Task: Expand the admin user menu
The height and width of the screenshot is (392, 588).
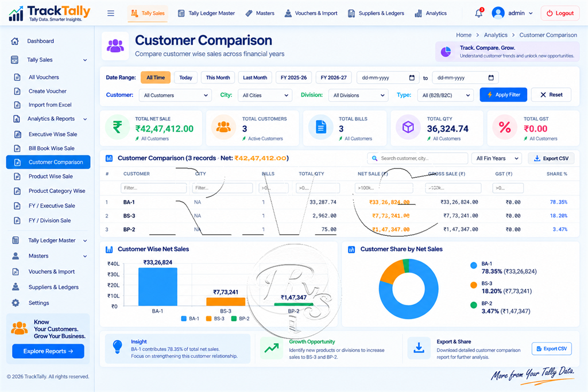Action: click(531, 13)
